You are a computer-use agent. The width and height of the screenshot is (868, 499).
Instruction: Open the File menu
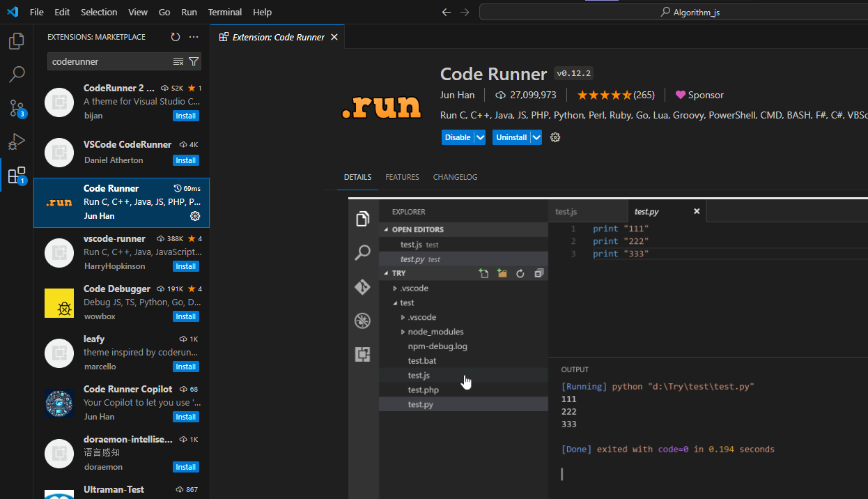(37, 12)
